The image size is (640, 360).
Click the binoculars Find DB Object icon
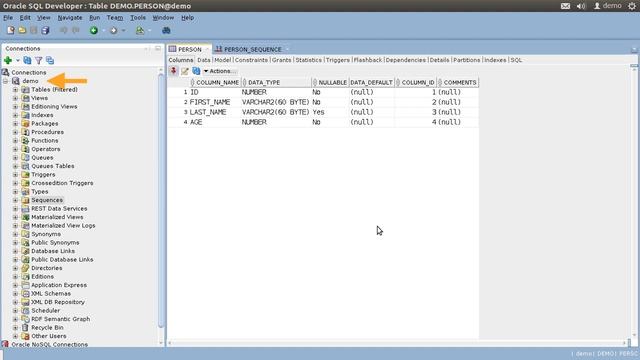[166, 30]
